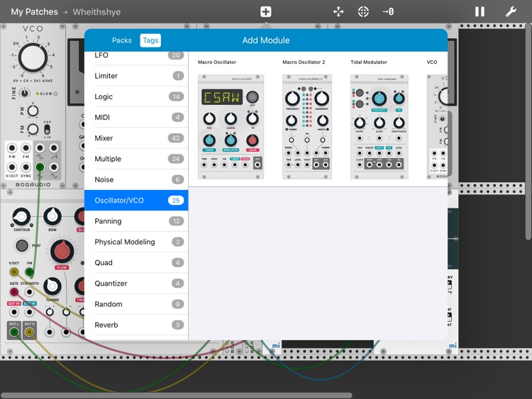Go back to My Patches
The width and height of the screenshot is (532, 399).
click(x=34, y=12)
